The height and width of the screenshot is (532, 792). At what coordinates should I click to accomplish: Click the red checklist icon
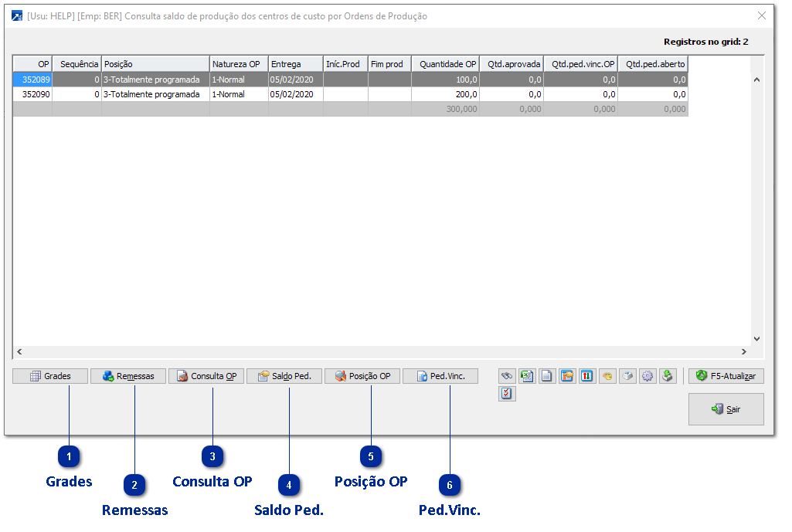(x=507, y=393)
